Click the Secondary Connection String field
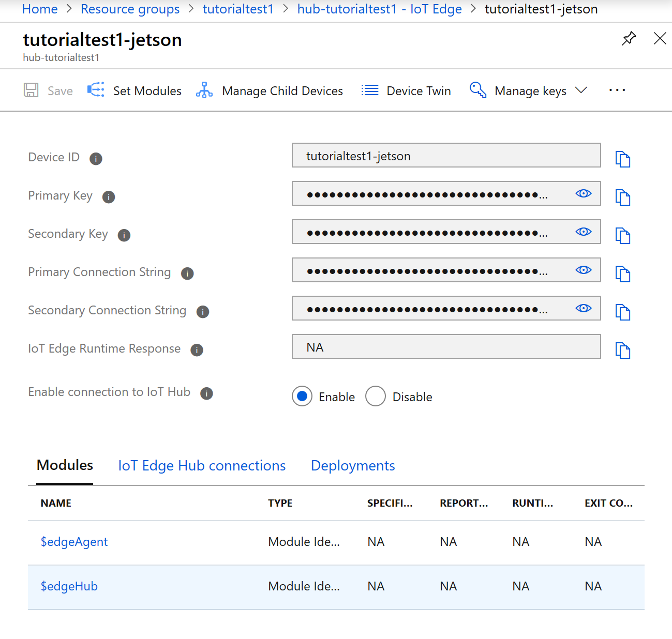 pos(446,308)
